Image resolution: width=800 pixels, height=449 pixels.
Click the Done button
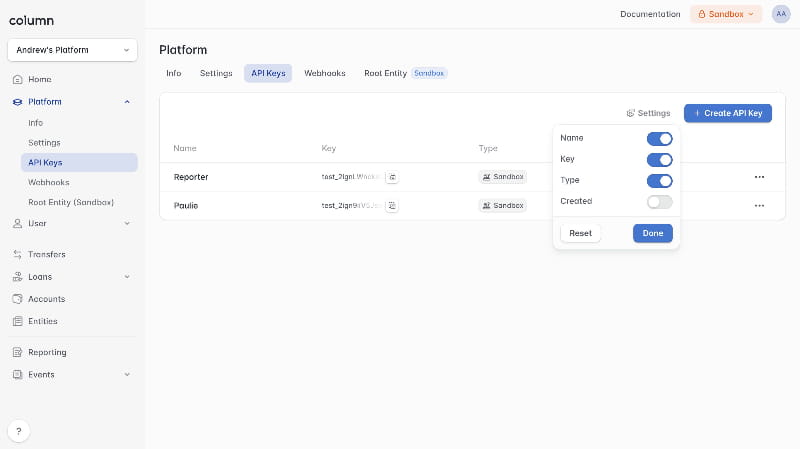tap(653, 233)
